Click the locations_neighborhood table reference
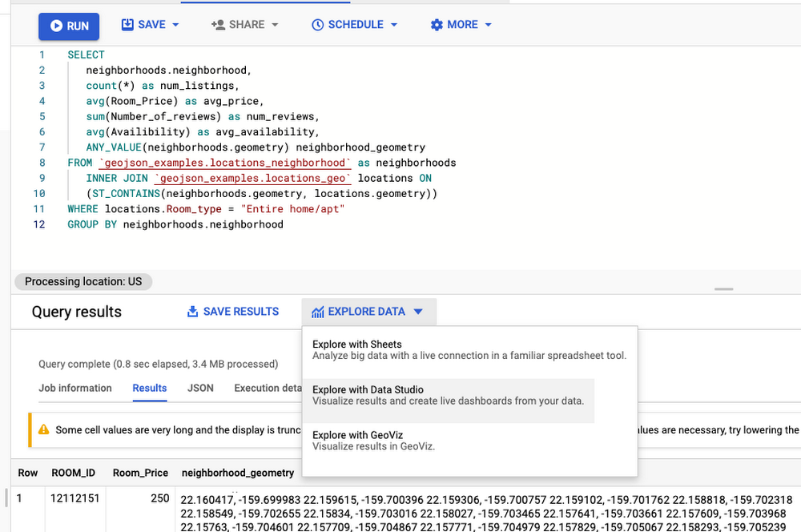Screen dimensions: 801x532 coord(225,163)
